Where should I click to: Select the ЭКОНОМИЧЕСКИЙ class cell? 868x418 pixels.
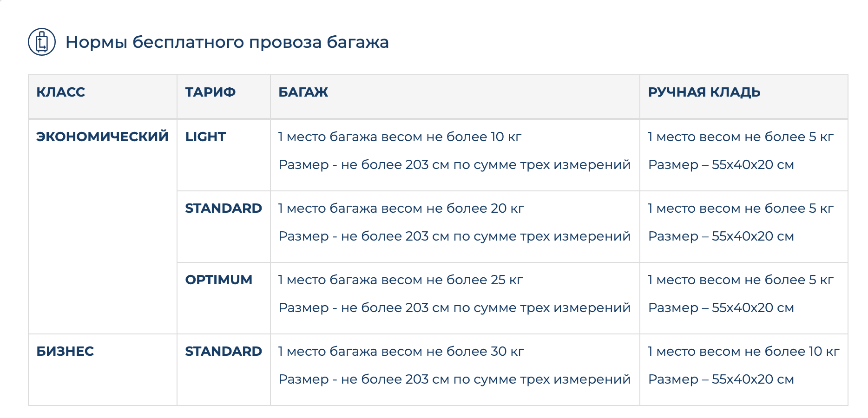click(102, 137)
